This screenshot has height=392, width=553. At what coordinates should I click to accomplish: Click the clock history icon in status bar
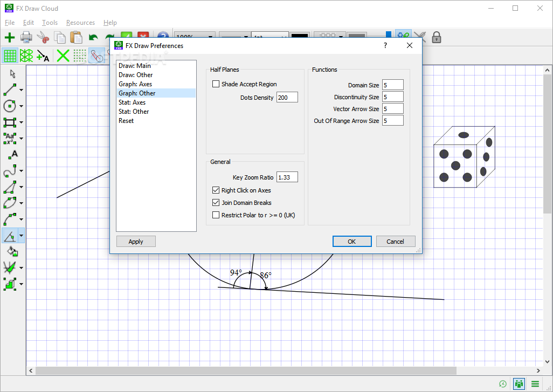(x=502, y=384)
